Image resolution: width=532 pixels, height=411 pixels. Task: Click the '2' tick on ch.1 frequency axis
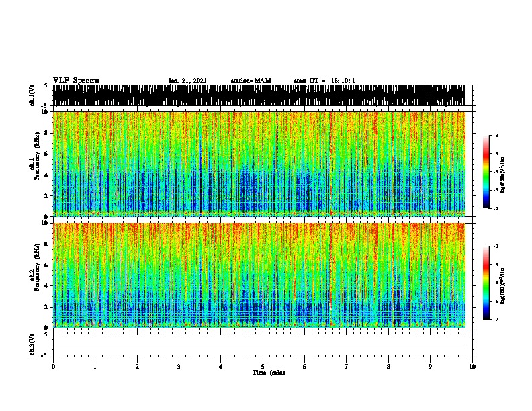47,196
